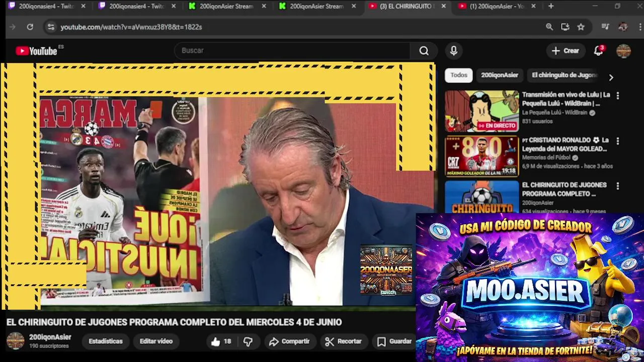Click Editar vídeo button
The image size is (644, 362).
(x=156, y=341)
